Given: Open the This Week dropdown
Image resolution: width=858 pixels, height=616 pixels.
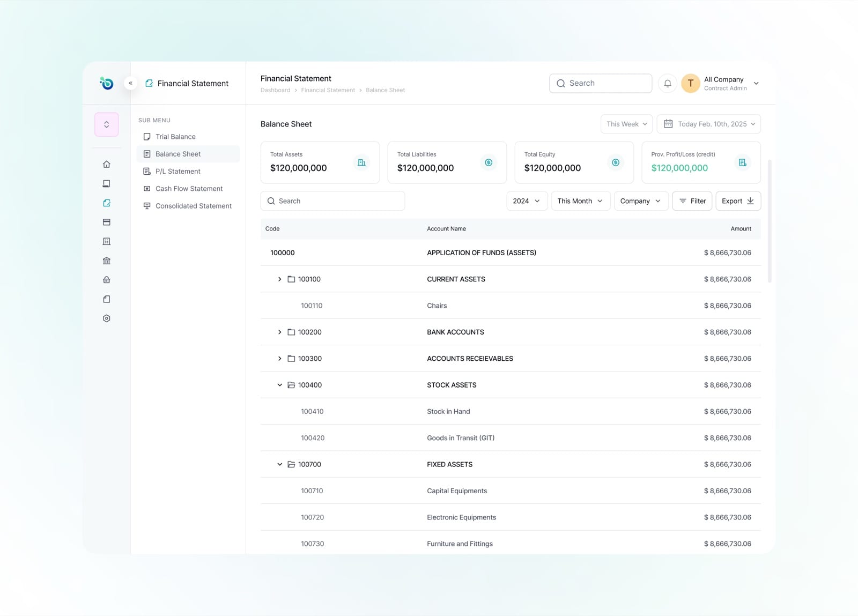Looking at the screenshot, I should point(627,124).
